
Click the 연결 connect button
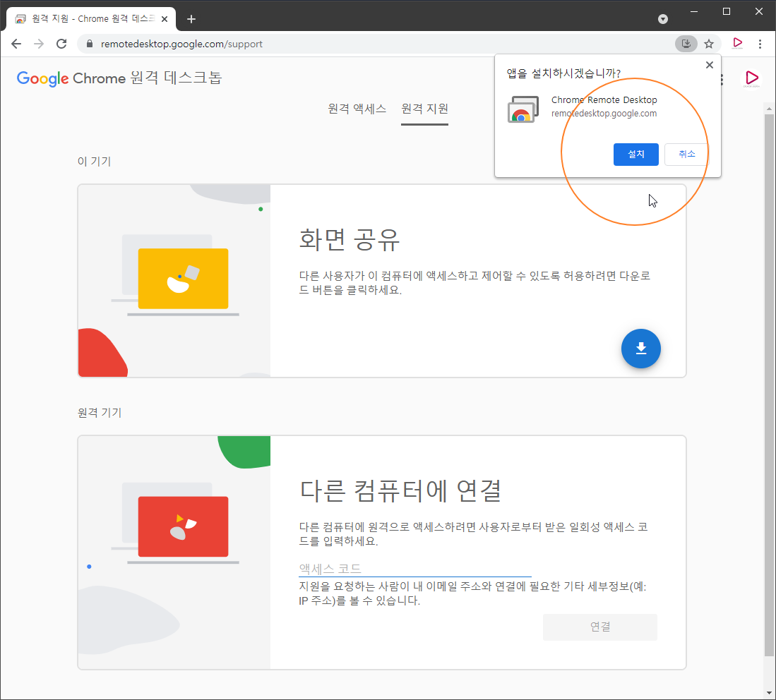click(599, 627)
